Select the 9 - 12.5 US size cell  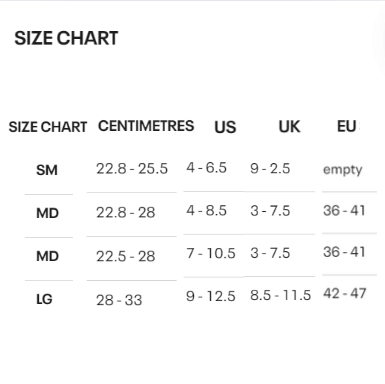(211, 296)
